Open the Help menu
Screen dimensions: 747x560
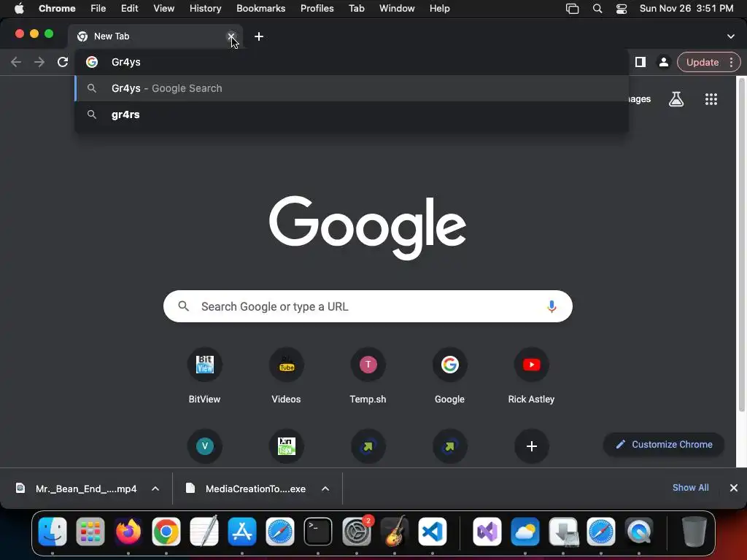click(439, 9)
